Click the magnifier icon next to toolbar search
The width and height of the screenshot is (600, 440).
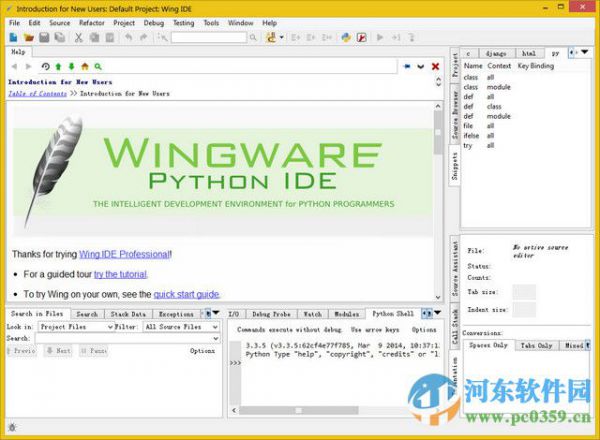point(253,37)
